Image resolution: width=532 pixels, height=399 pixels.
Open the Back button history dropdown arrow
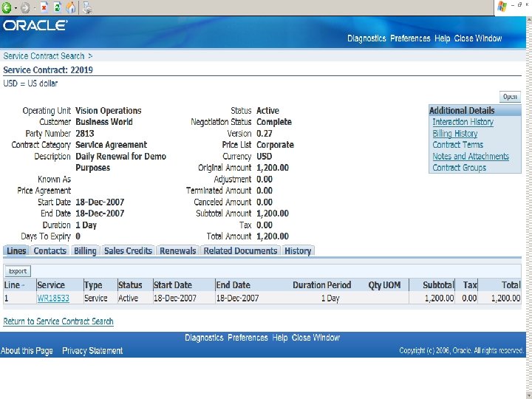[x=16, y=8]
